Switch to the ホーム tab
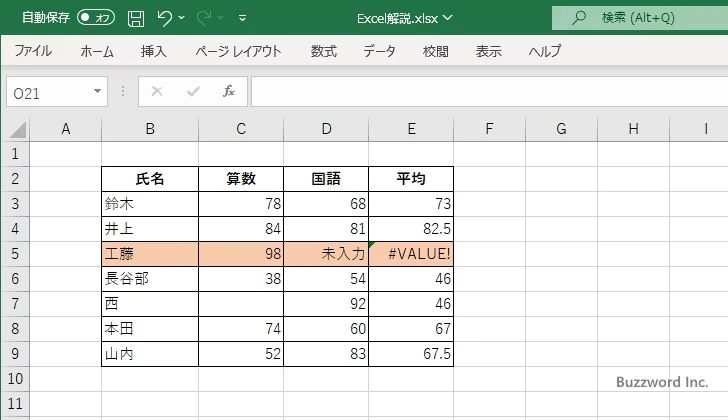728x420 pixels. click(x=97, y=51)
